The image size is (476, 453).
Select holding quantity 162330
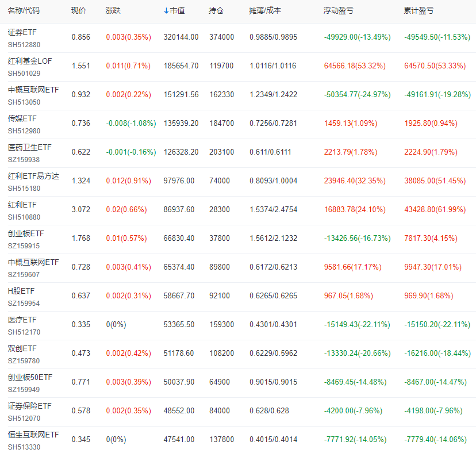(221, 95)
